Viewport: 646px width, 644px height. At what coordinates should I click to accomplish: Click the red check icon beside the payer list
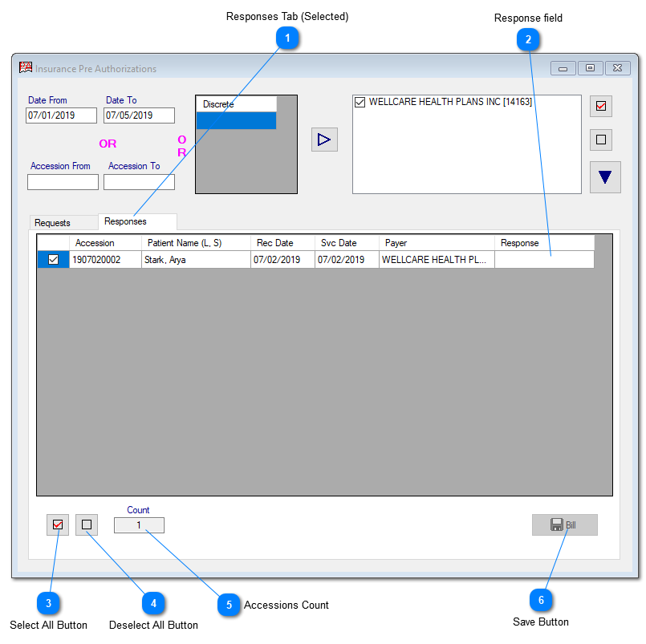600,106
